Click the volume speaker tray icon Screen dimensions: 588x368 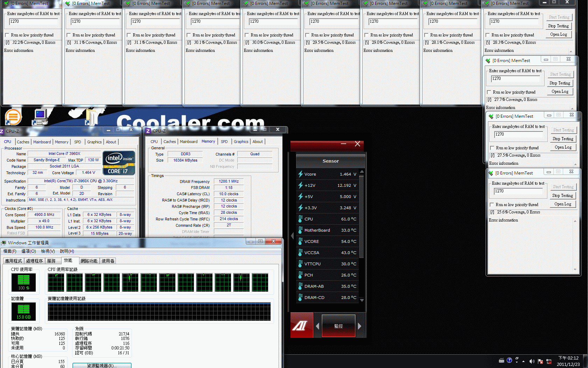tap(532, 361)
